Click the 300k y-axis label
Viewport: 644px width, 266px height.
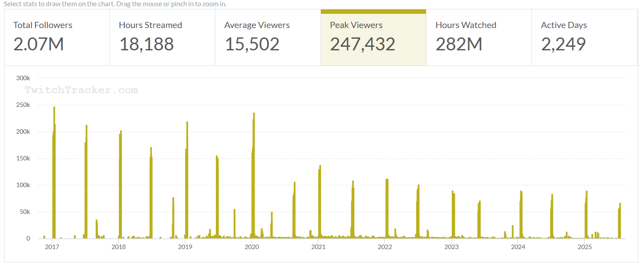[23, 78]
